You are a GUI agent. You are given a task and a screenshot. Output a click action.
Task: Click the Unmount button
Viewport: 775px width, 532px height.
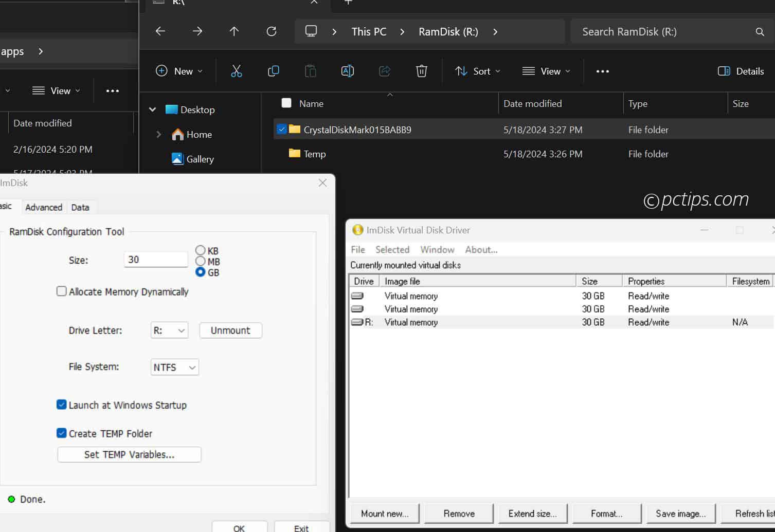coord(230,331)
